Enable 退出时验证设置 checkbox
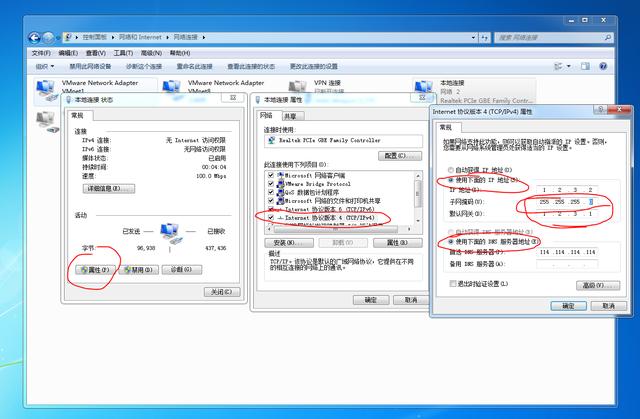 pos(452,284)
